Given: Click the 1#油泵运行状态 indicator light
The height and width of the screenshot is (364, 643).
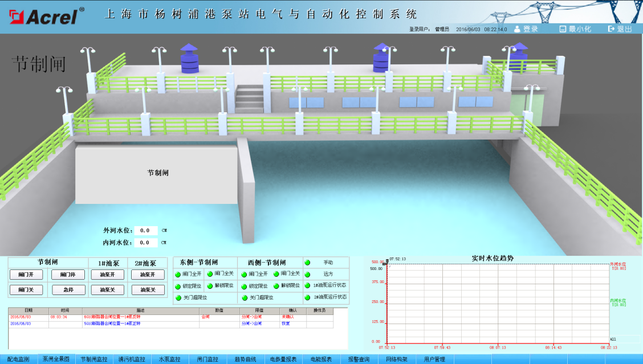Looking at the screenshot, I should point(308,285).
